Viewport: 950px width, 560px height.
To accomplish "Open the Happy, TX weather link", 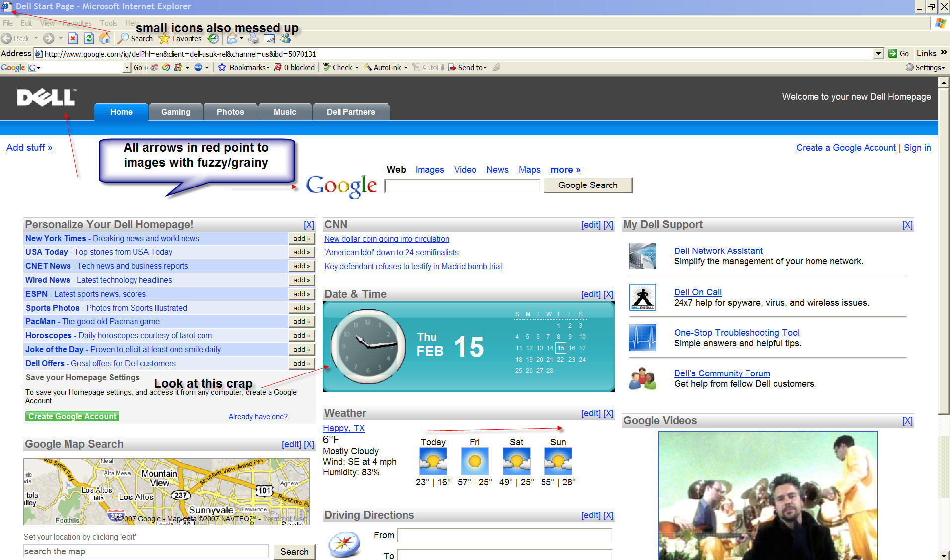I will 343,428.
